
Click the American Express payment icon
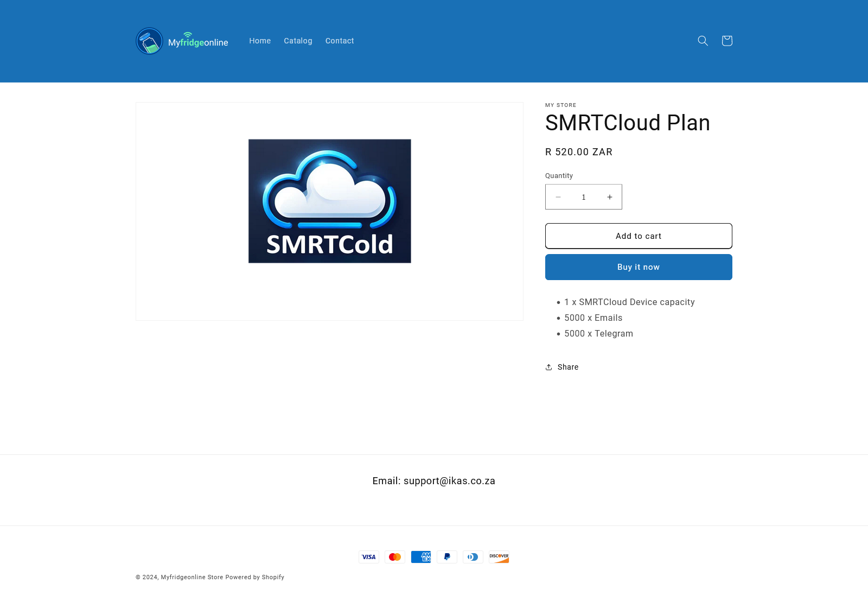[x=421, y=557]
